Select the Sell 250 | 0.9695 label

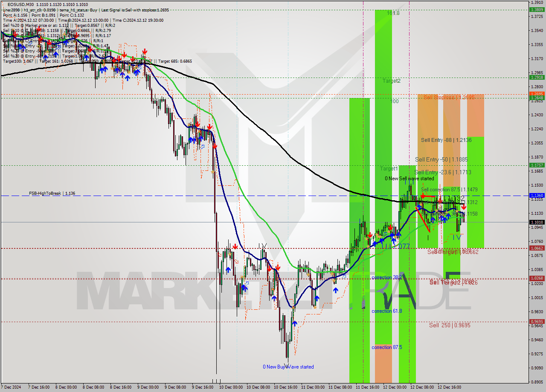pos(450,325)
